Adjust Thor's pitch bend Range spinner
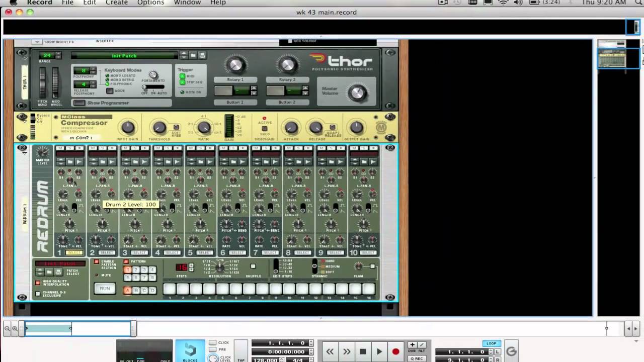 click(58, 55)
